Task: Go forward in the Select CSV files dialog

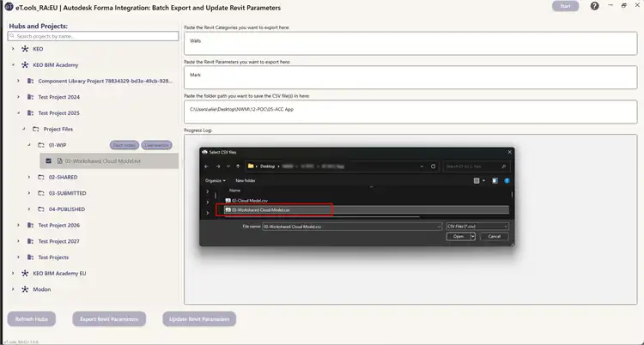Action: [218, 166]
